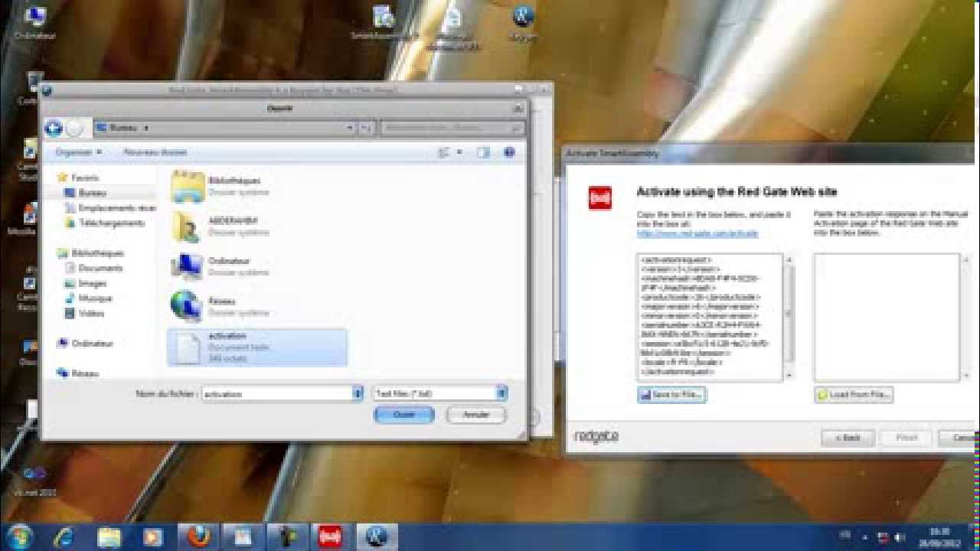Click Nouveau dossier in the dialog toolbar
The image size is (980, 551).
click(155, 152)
